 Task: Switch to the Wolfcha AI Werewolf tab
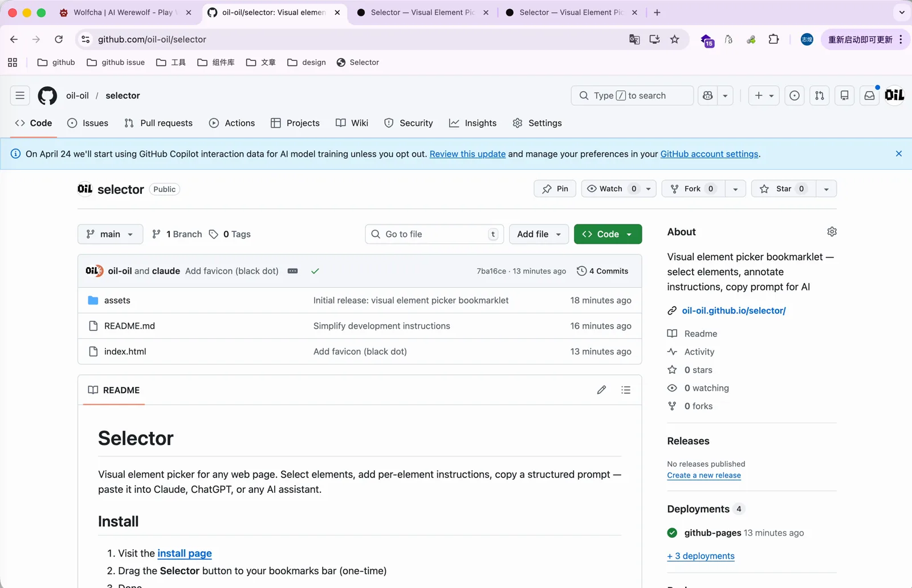125,13
